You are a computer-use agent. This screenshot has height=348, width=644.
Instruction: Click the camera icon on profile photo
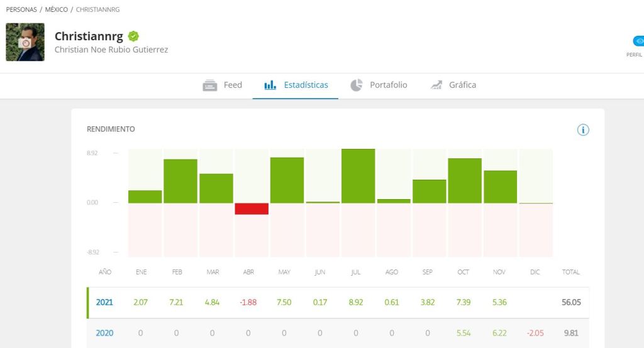click(x=25, y=43)
